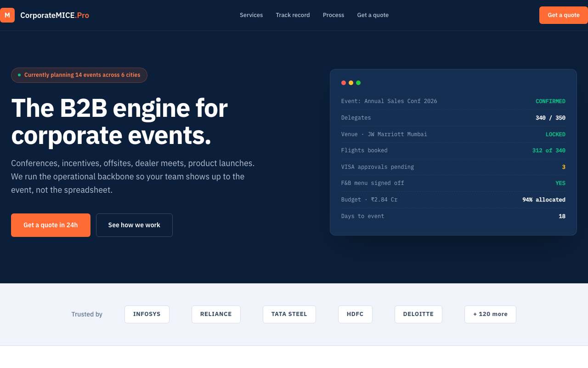
Task: Click the Get a quote in 24h button
Action: (51, 225)
